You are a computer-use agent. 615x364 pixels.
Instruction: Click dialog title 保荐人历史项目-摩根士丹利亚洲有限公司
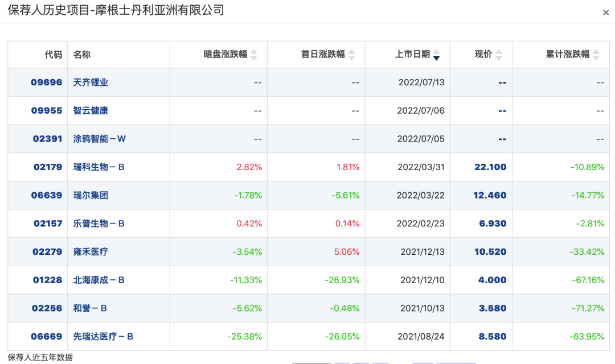point(116,10)
